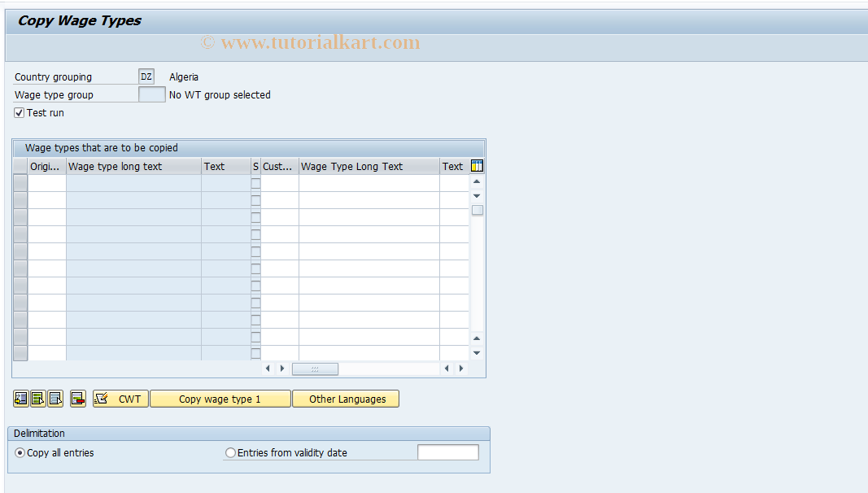Click the Delete Row icon with red bar
Screen dimensions: 868x493
(78, 399)
